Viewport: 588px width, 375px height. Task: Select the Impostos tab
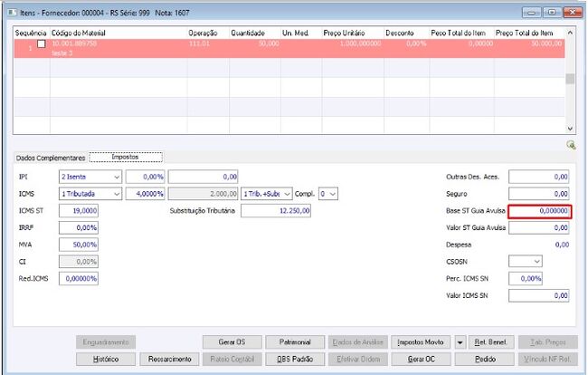pos(126,158)
